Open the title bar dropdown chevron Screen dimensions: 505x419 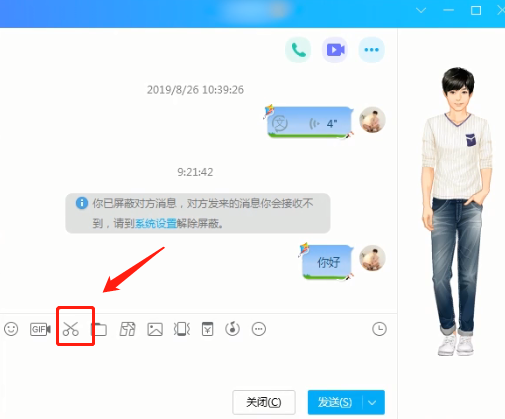click(421, 10)
